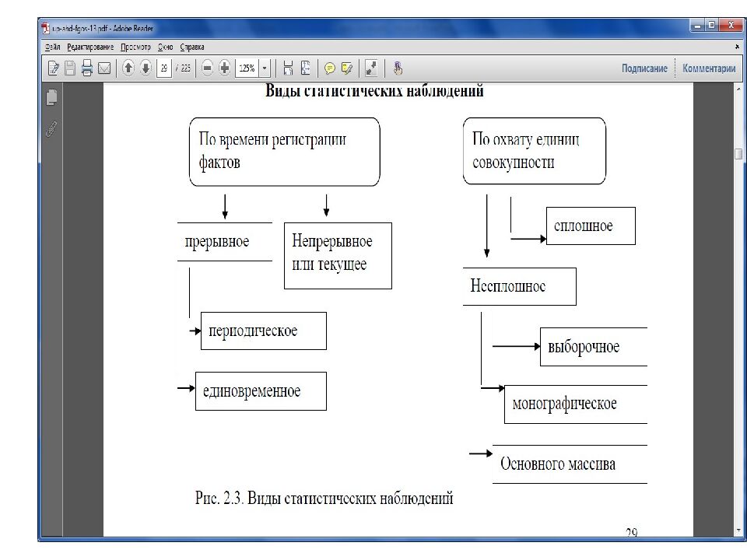
Task: Select the highlight text tool
Action: point(347,68)
